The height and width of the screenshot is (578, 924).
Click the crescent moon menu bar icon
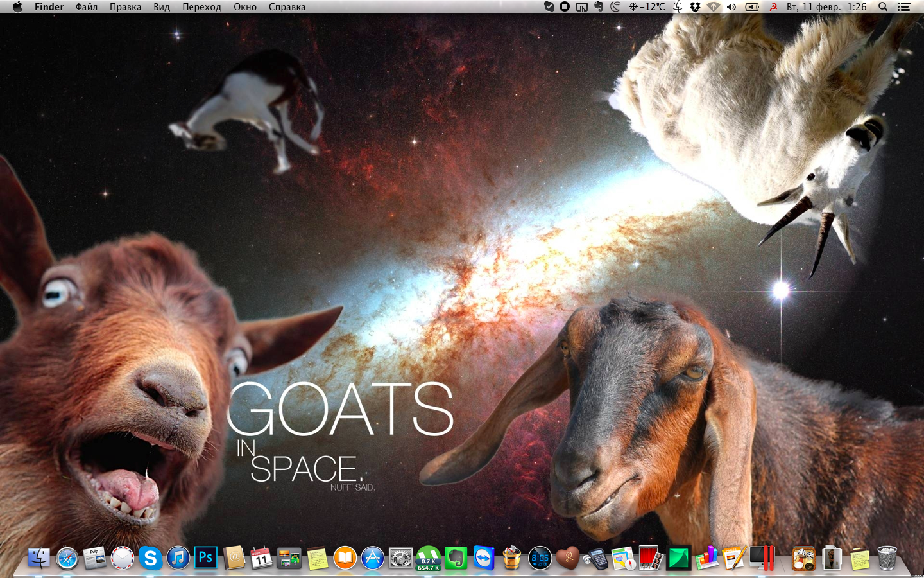616,7
